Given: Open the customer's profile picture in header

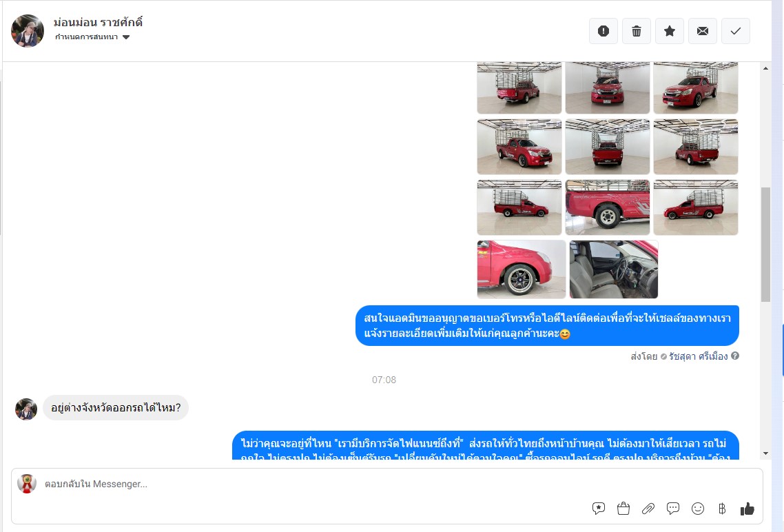Looking at the screenshot, I should click(x=28, y=31).
